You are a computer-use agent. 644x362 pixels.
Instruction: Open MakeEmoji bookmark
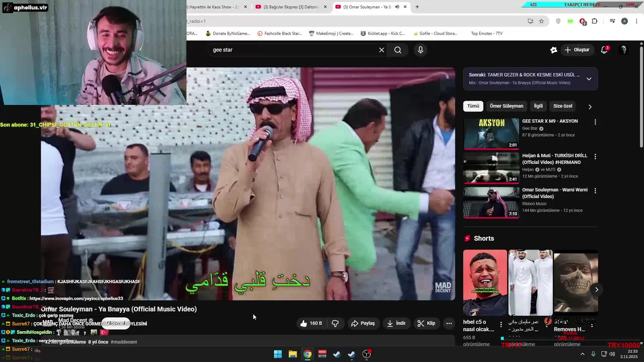331,34
